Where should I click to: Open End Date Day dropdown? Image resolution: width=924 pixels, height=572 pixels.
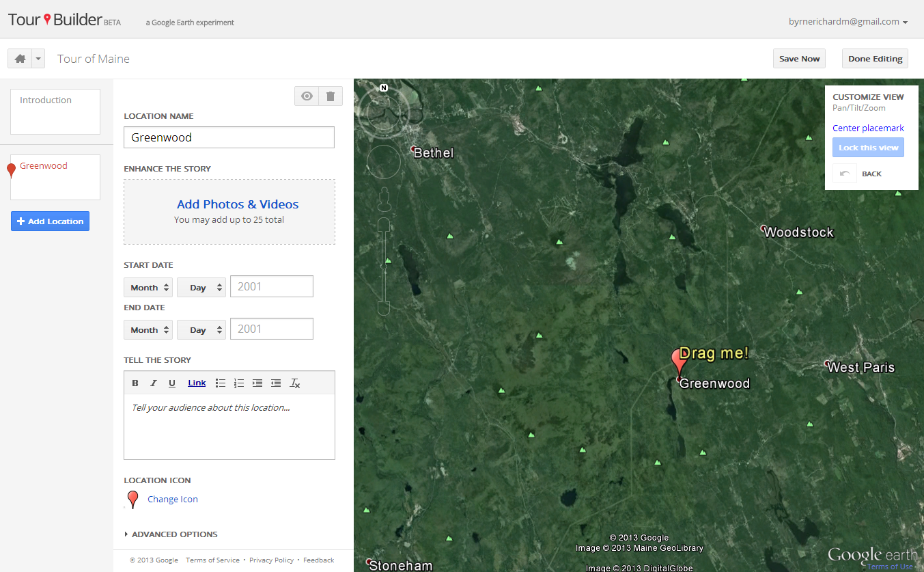(201, 330)
